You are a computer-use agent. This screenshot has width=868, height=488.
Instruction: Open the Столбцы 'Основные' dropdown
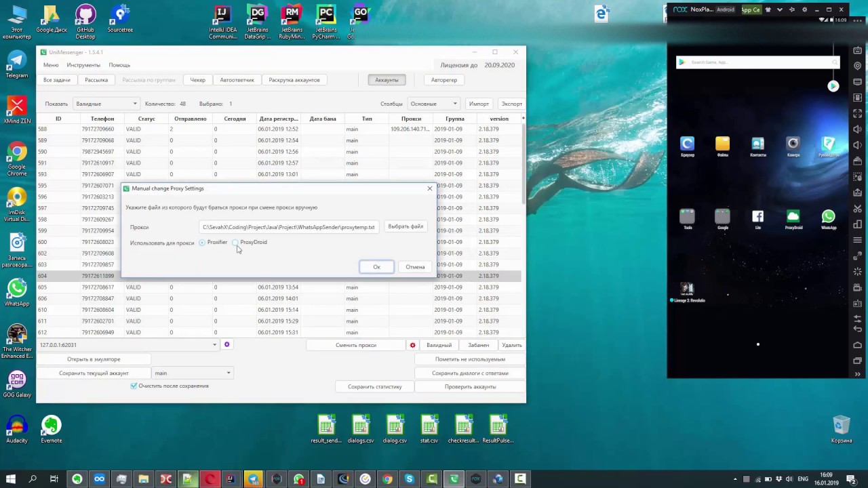coord(434,104)
